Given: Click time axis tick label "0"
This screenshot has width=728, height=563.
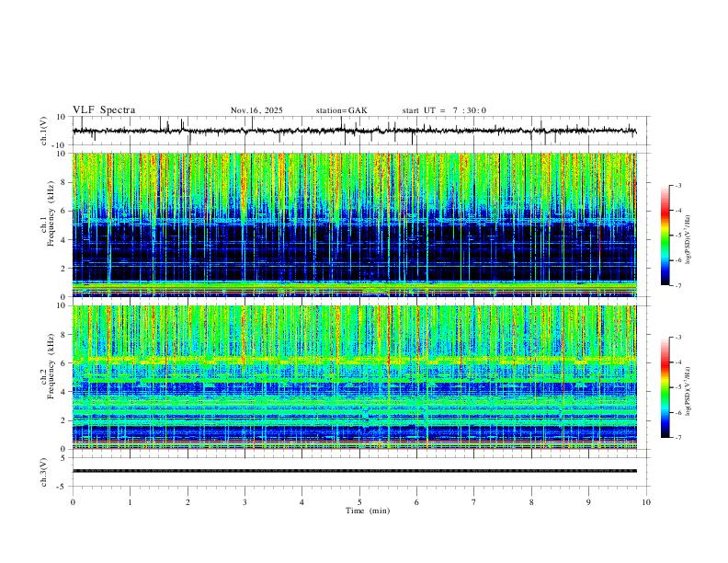Looking at the screenshot, I should (x=73, y=502).
